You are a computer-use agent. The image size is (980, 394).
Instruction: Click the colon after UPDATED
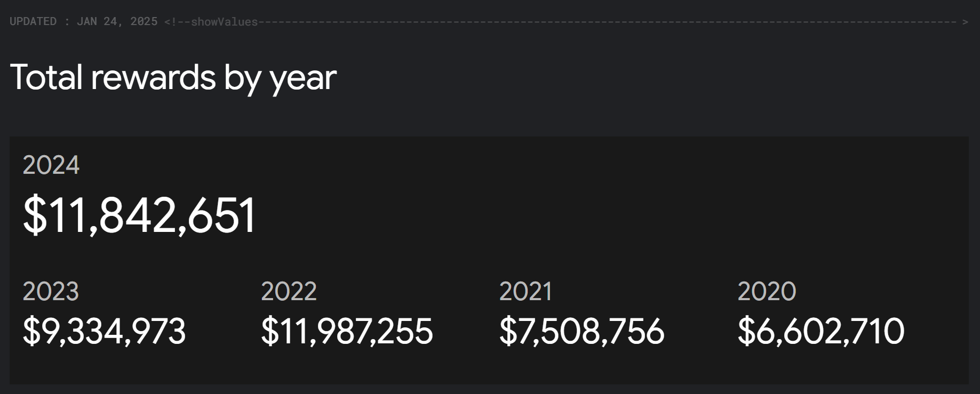click(x=67, y=22)
